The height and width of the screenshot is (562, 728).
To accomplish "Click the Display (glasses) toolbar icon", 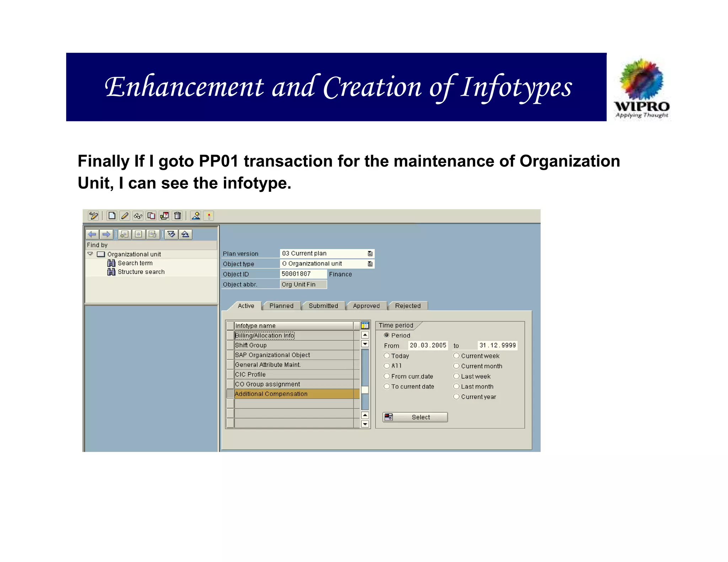I will (x=138, y=216).
